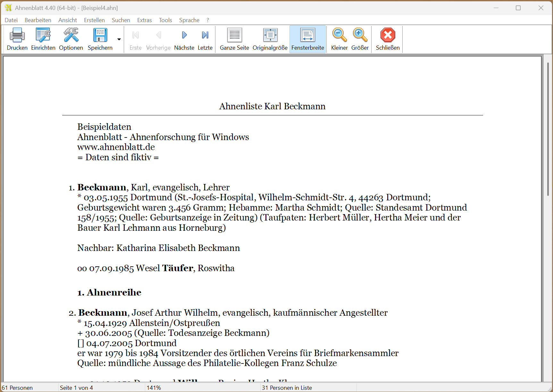Close preview with Schließen button

(388, 36)
